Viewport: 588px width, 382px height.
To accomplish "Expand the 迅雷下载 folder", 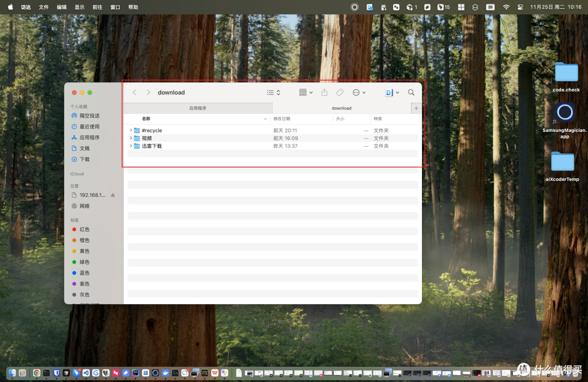I will pos(131,146).
